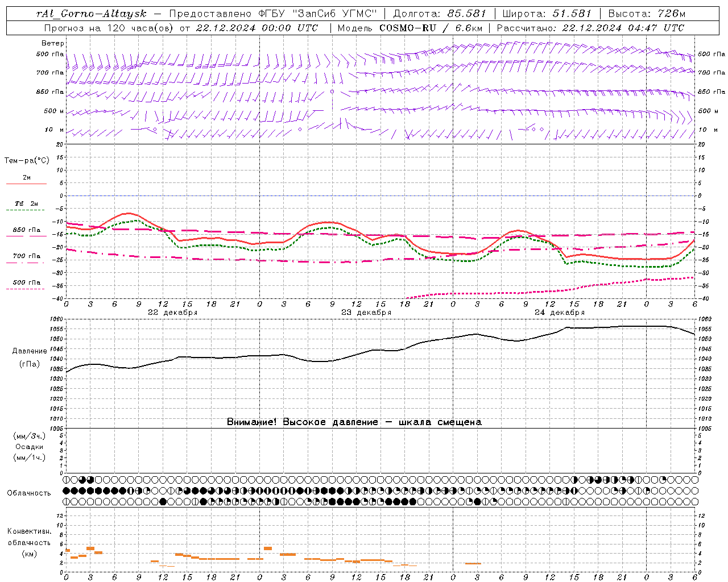Click the (мм/3ч.) precipitation unit label

[30, 436]
